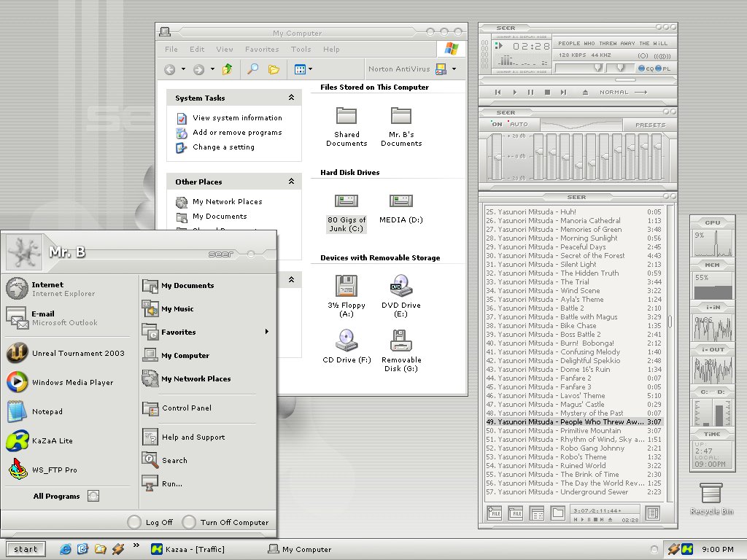Open the Favorites menu in menu bar
Screen dimensions: 747x560
(261, 50)
